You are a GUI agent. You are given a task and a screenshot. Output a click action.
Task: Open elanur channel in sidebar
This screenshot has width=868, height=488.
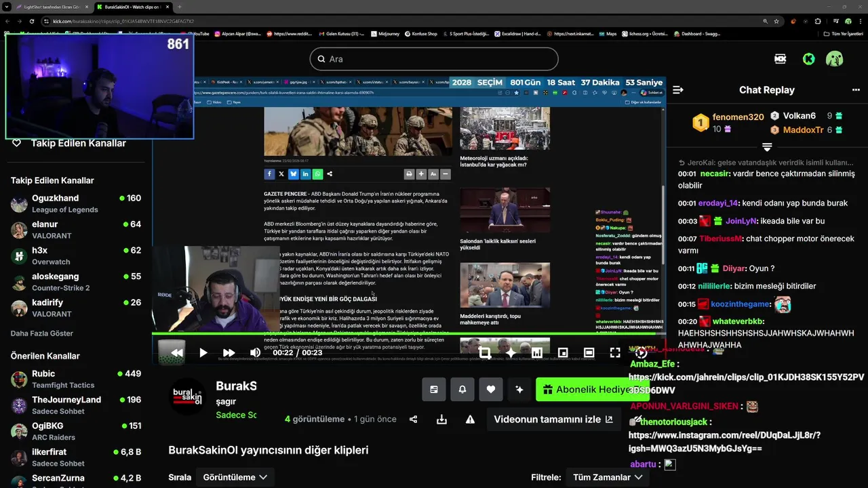tap(76, 230)
